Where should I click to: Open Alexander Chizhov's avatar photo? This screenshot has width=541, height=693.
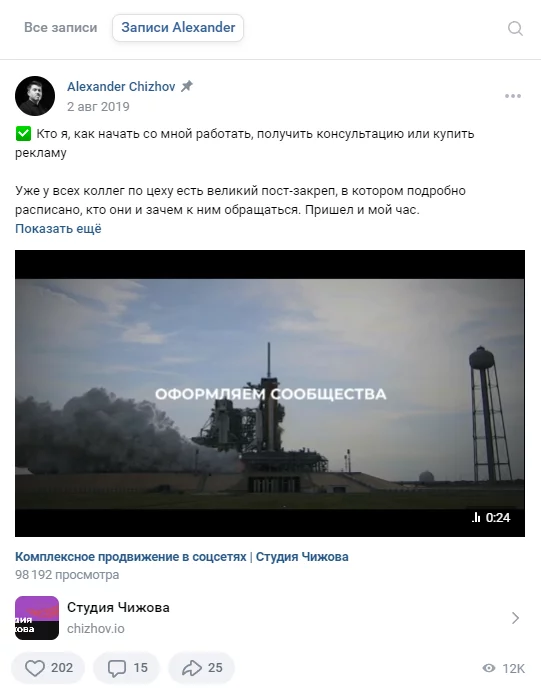(x=35, y=96)
